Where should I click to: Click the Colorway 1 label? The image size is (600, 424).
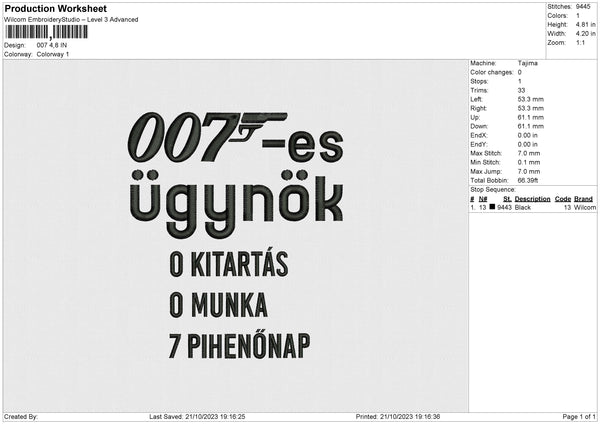[x=52, y=54]
